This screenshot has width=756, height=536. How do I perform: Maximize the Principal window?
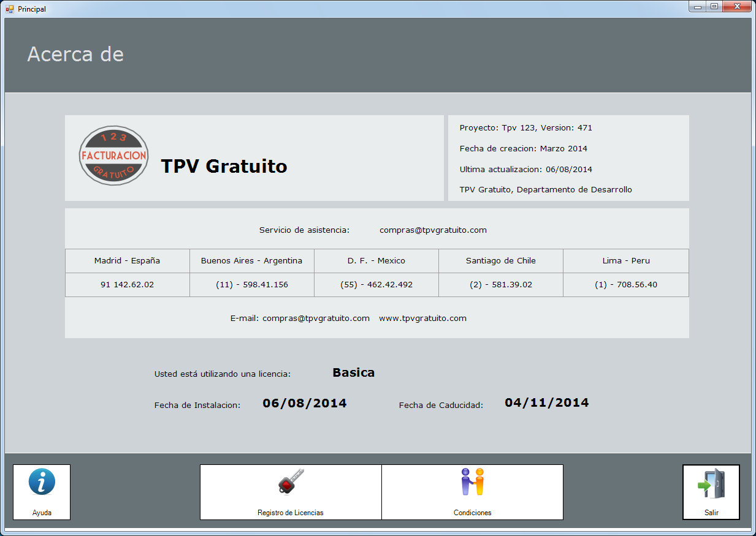point(714,7)
